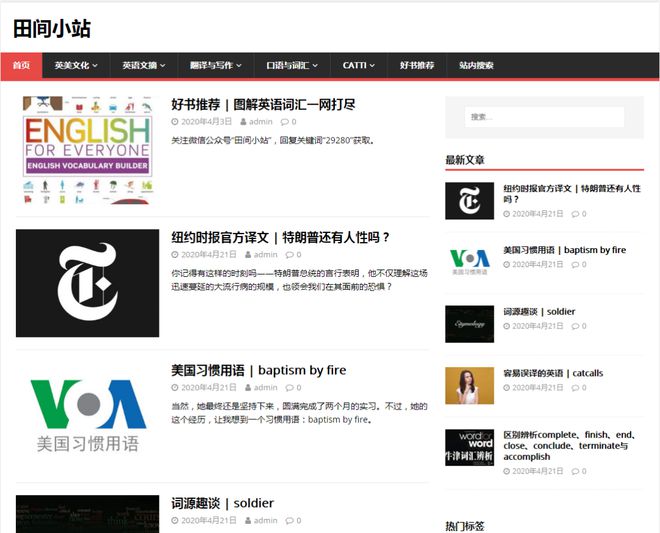Click admin author of main 词源趣谈 soldier post
The image size is (660, 533).
[x=266, y=520]
